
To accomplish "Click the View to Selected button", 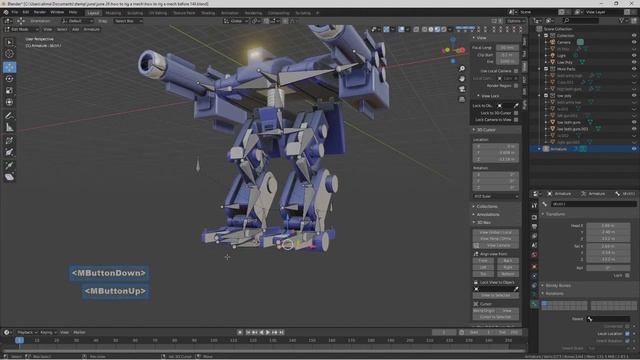I will pyautogui.click(x=496, y=295).
